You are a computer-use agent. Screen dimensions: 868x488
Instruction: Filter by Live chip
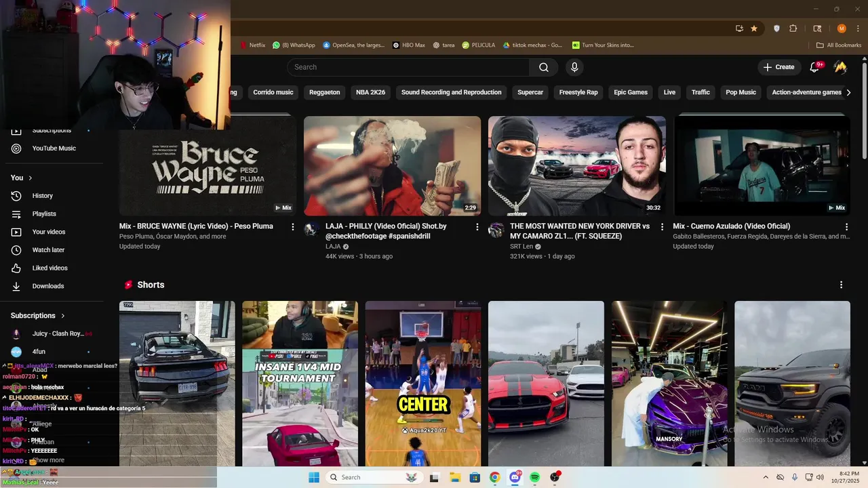(x=669, y=92)
